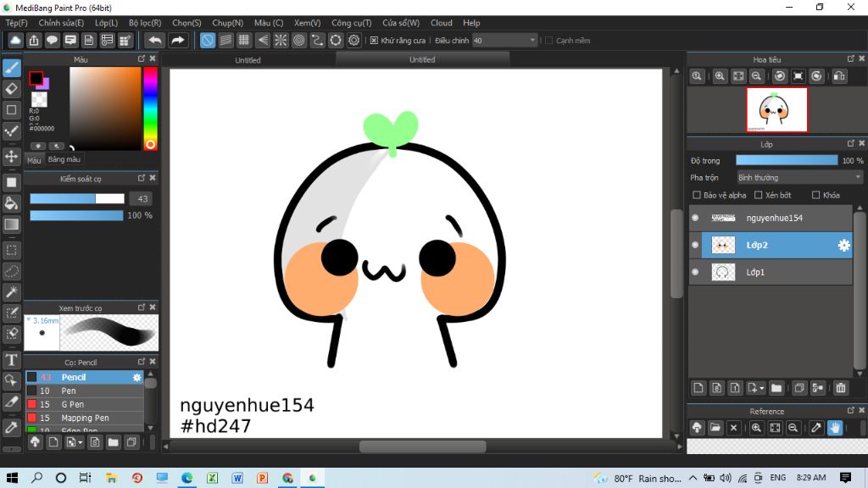Select the Eraser tool

[12, 88]
